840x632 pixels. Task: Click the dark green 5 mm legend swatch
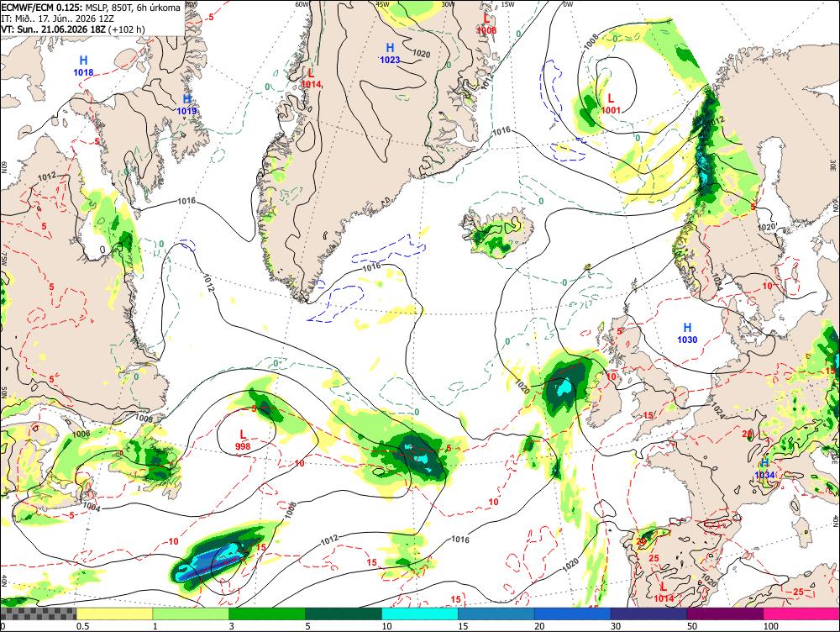(344, 614)
